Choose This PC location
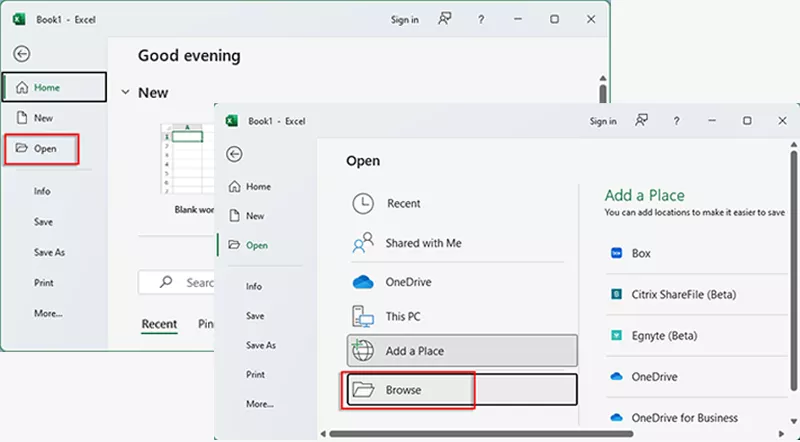This screenshot has width=800, height=442. coord(401,317)
